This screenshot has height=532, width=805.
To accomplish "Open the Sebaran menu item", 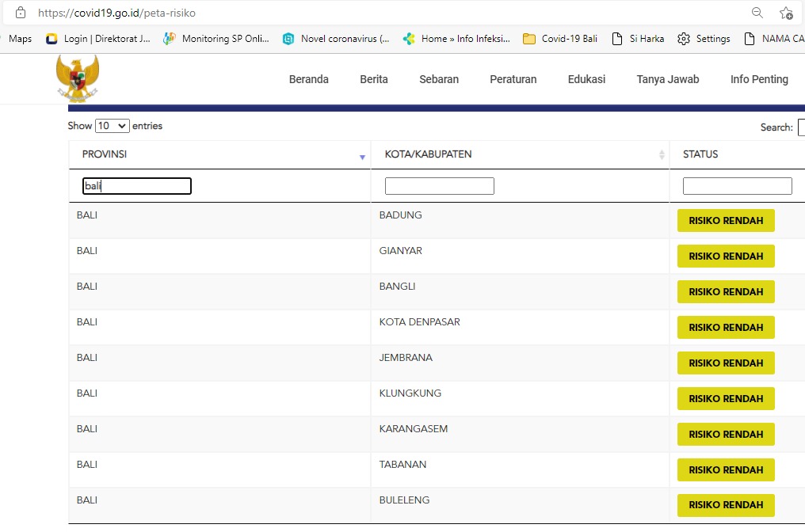I will click(439, 79).
